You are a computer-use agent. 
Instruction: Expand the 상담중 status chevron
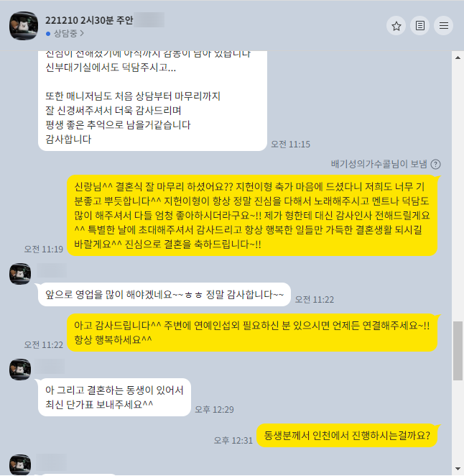click(x=82, y=33)
